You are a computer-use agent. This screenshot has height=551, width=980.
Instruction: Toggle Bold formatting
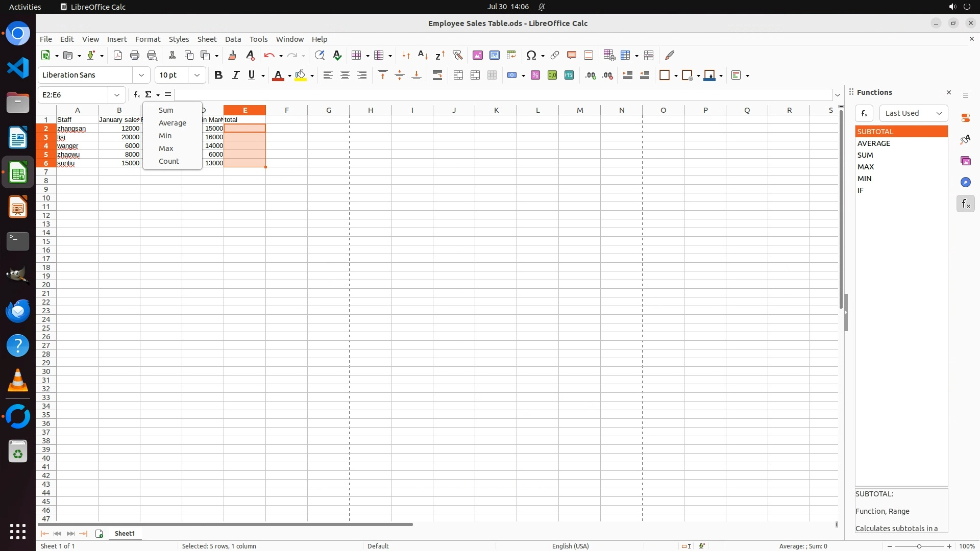(x=218, y=76)
